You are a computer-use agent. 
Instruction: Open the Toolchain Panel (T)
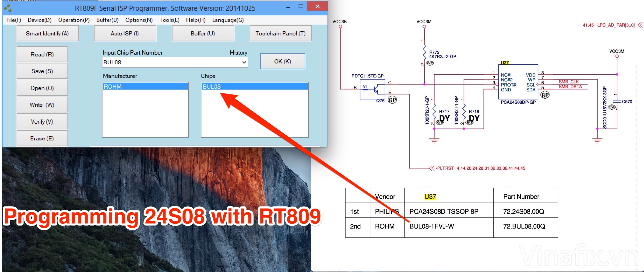(280, 33)
